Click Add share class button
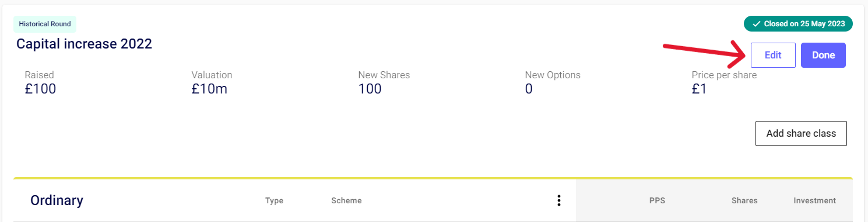868x222 pixels. pos(801,133)
